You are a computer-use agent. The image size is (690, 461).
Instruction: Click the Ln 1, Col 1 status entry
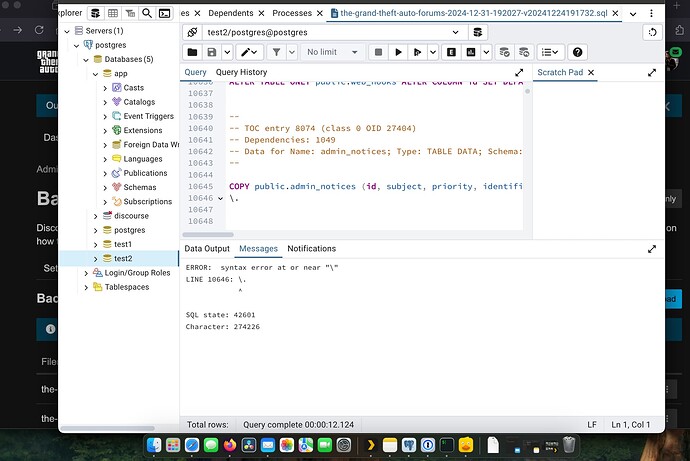(x=630, y=424)
